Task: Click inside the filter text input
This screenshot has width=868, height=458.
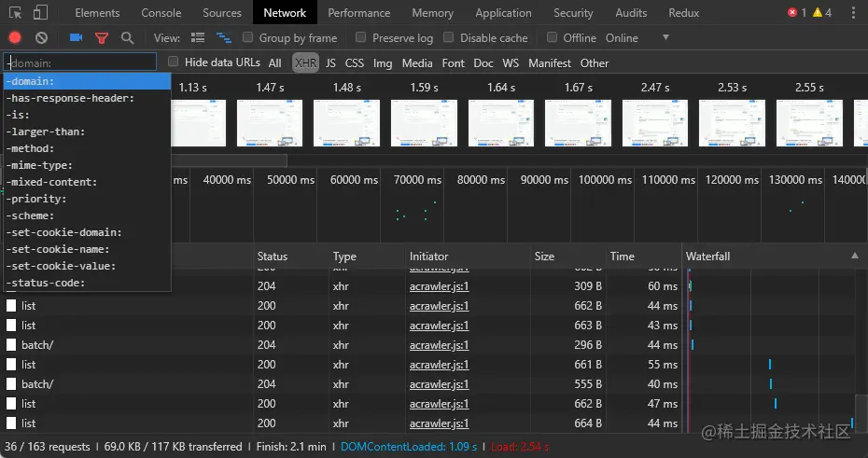Action: point(80,63)
